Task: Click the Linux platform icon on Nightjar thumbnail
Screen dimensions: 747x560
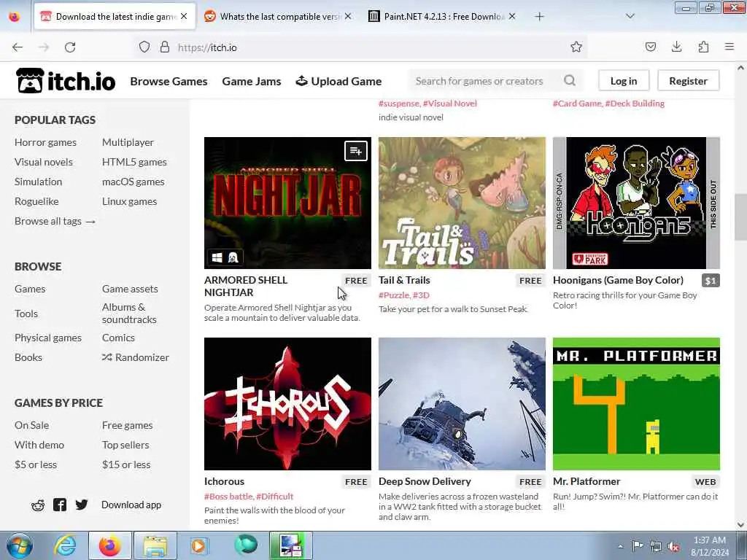Action: [x=233, y=257]
